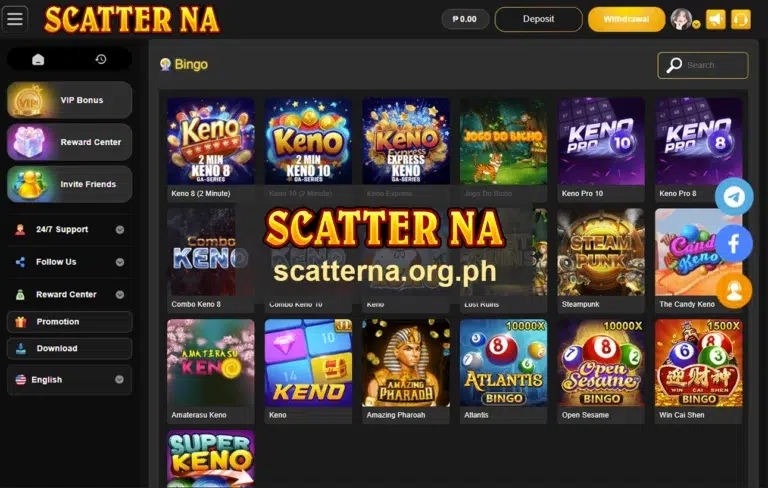The width and height of the screenshot is (768, 488).
Task: Open the Promotion menu item
Action: [x=70, y=322]
